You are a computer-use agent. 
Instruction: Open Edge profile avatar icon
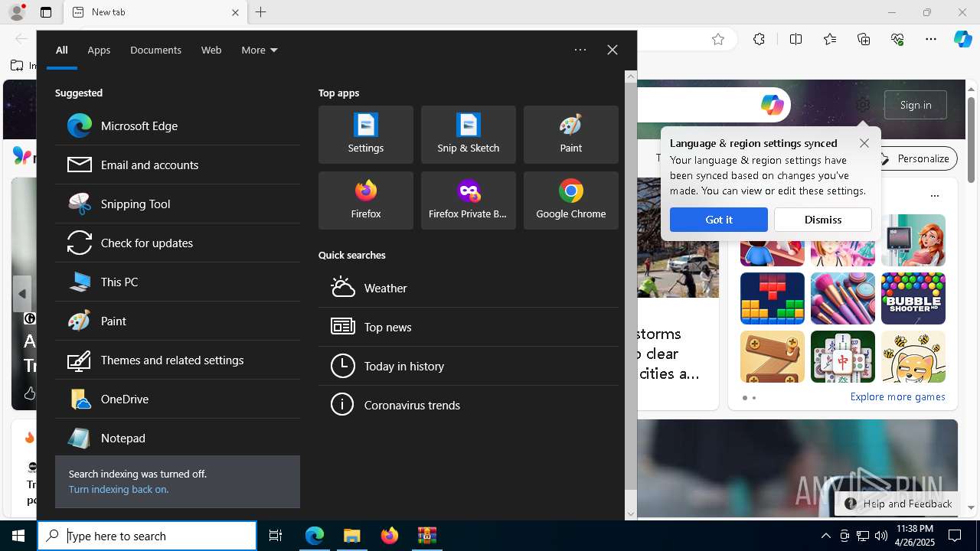click(17, 12)
